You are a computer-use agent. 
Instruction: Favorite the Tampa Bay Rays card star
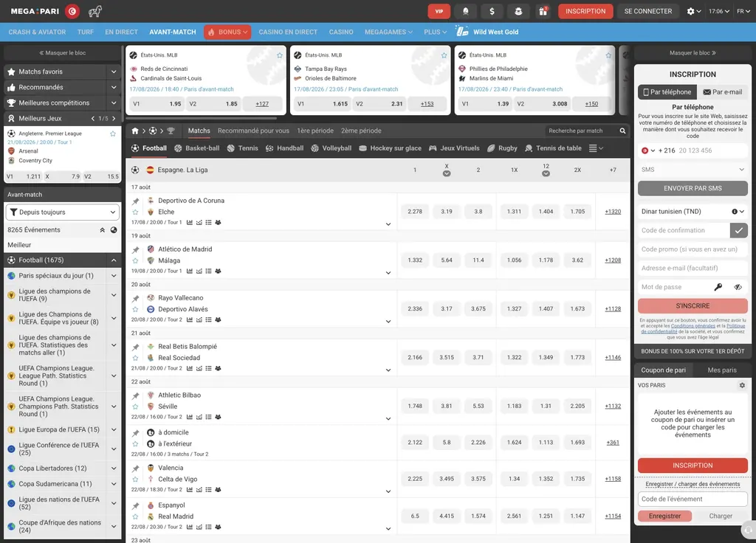pyautogui.click(x=444, y=55)
